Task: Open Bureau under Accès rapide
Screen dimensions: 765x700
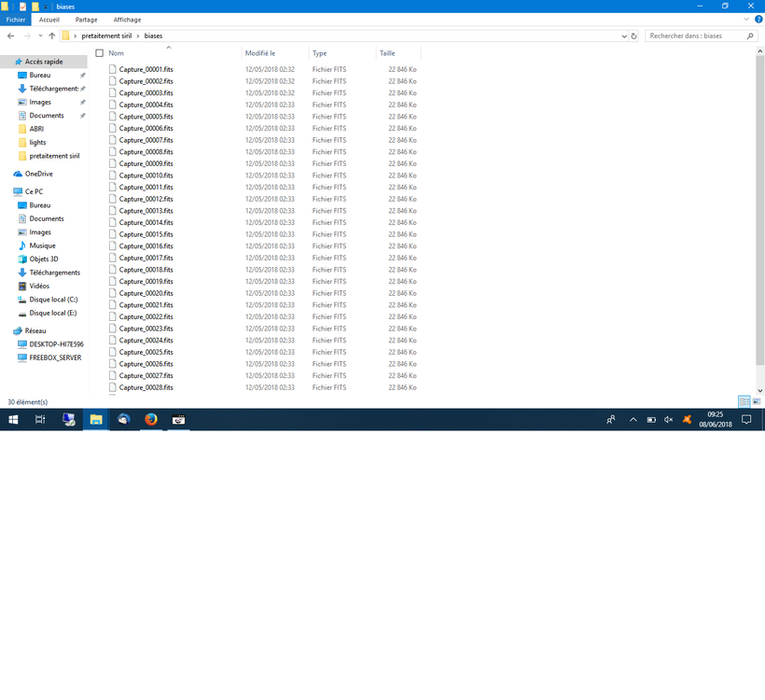Action: (x=39, y=76)
